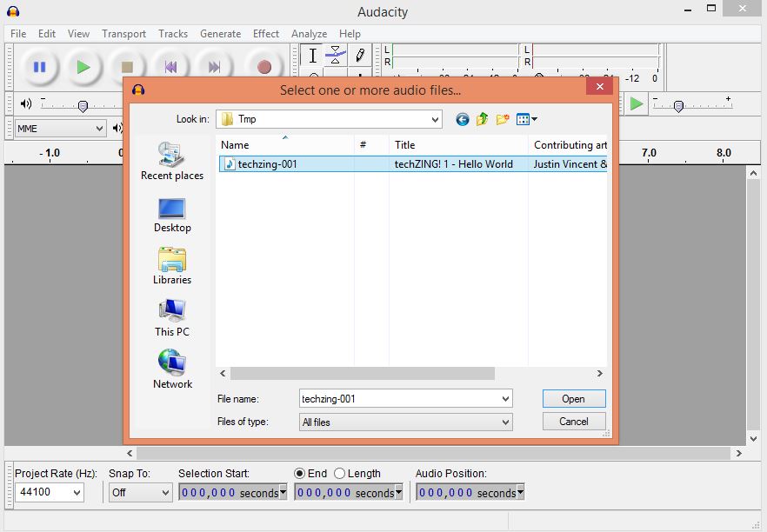
Task: Open End time format dropdown arrow
Action: pyautogui.click(x=398, y=491)
